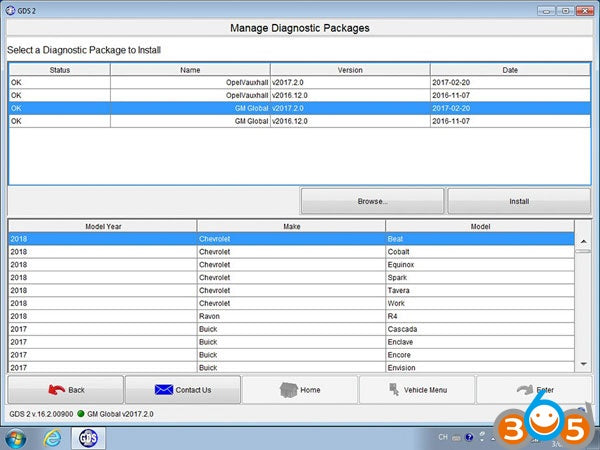Click date 2017-02-20 in first OpelVauxhall row
This screenshot has width=600, height=450.
pos(451,82)
